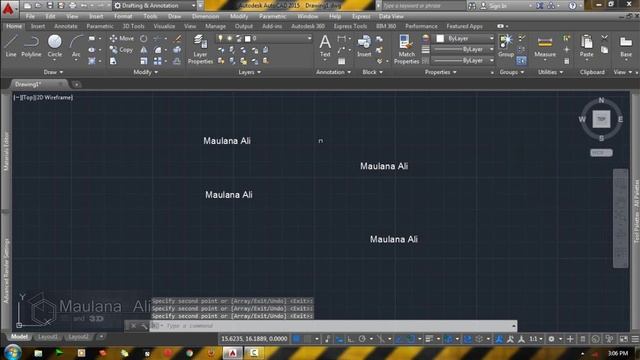Image resolution: width=640 pixels, height=360 pixels.
Task: Click the Help question mark icon
Action: [573, 6]
